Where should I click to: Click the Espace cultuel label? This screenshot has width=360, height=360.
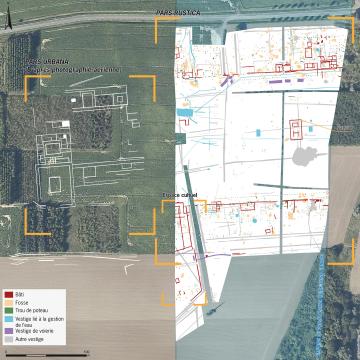pyautogui.click(x=180, y=194)
